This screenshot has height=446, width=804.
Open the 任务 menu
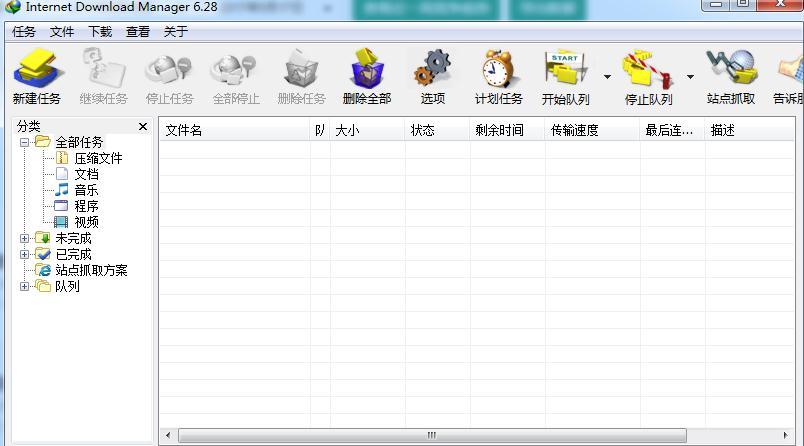pos(24,32)
